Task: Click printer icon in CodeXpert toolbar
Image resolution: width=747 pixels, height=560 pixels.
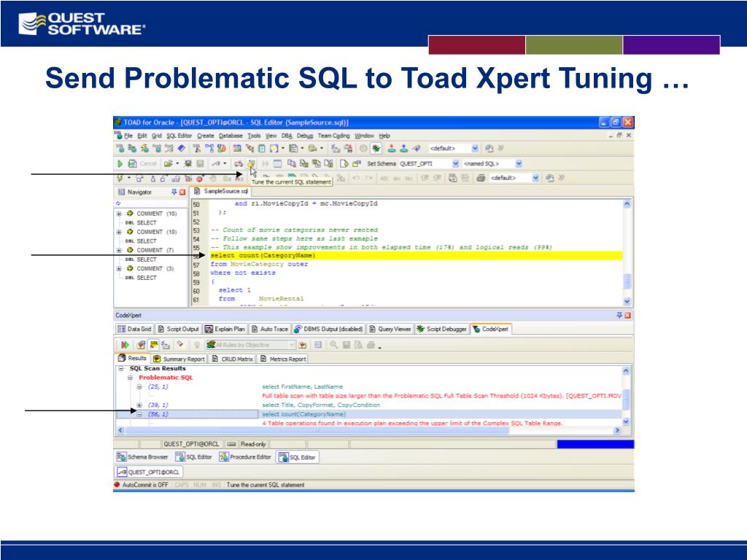Action: click(x=371, y=345)
